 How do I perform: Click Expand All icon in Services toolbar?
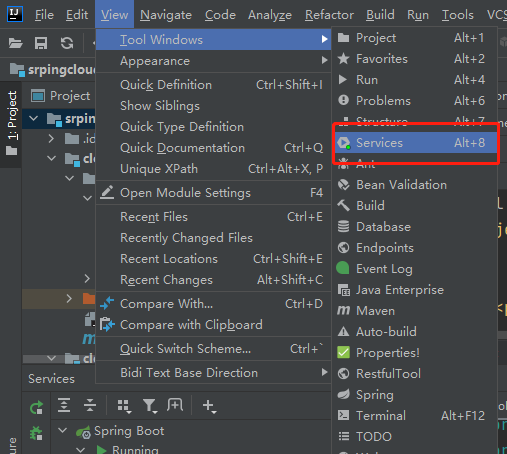tap(64, 405)
